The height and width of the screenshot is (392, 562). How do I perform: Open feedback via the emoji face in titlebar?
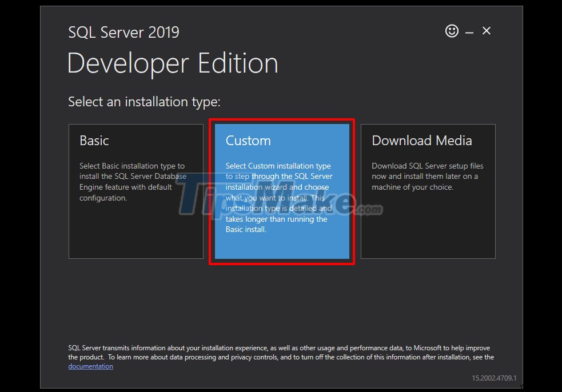(x=452, y=31)
